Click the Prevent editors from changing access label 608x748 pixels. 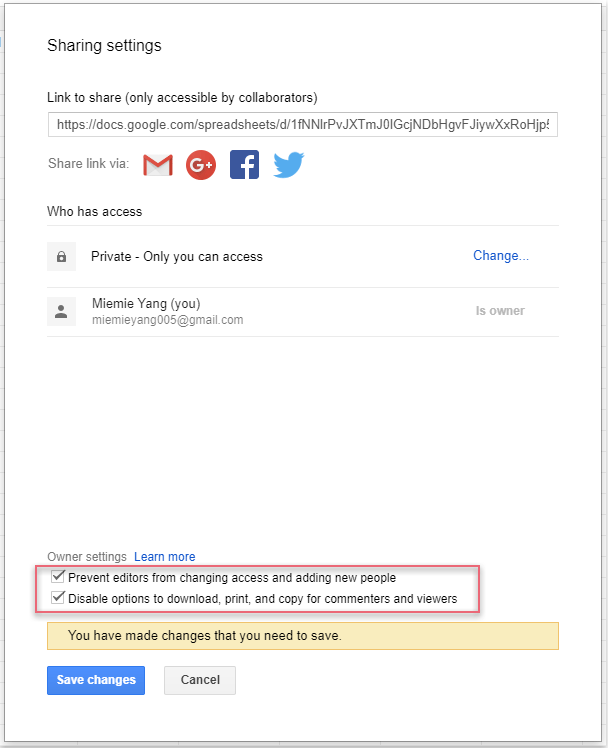tap(232, 578)
